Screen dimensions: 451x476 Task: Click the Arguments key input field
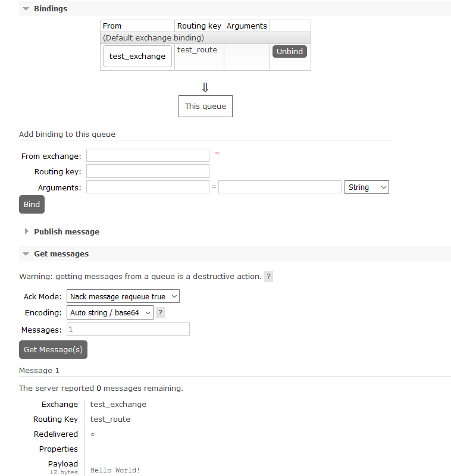pos(148,187)
